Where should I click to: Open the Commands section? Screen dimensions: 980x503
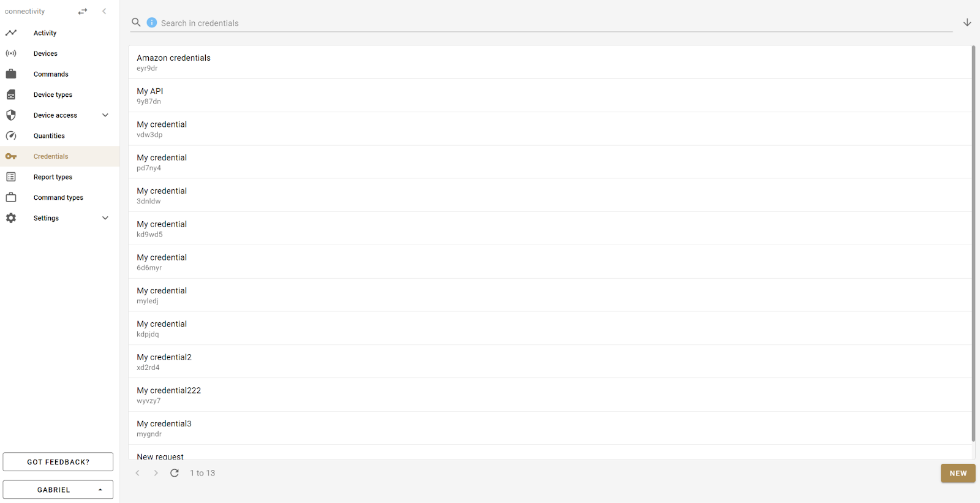point(51,74)
